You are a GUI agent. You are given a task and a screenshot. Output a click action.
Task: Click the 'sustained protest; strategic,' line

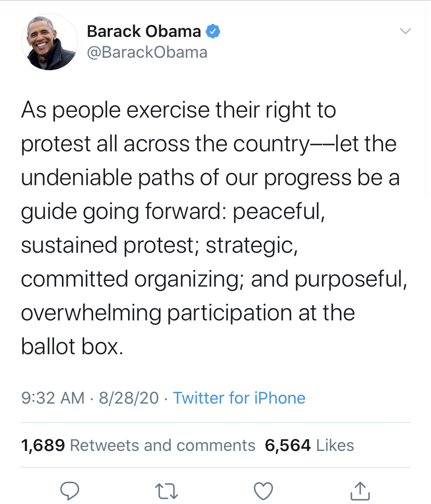(159, 245)
